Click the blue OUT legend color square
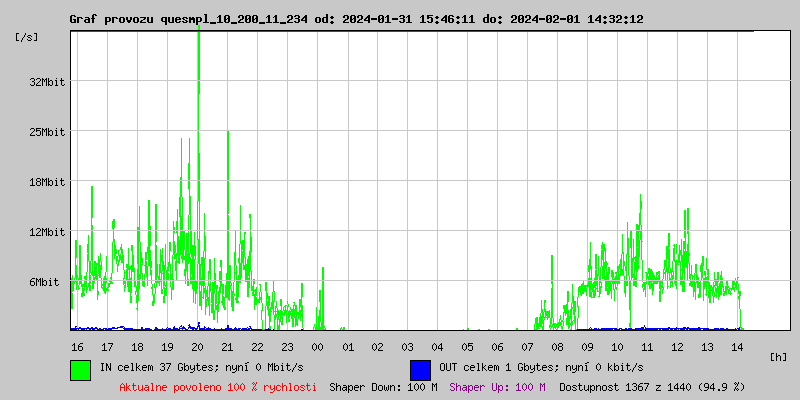Image resolution: width=800 pixels, height=400 pixels. coord(420,369)
